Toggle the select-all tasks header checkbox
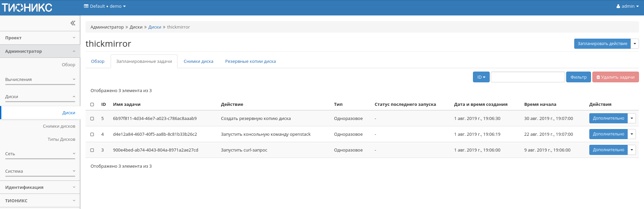The width and height of the screenshot is (644, 209). (92, 104)
